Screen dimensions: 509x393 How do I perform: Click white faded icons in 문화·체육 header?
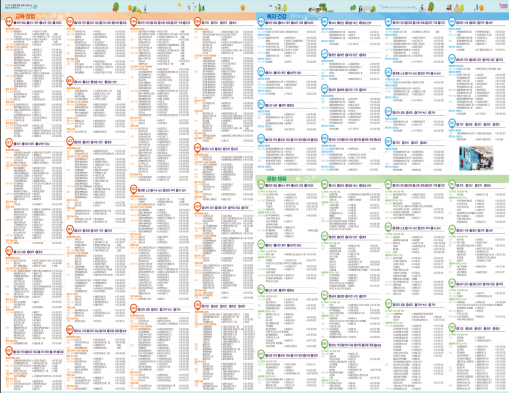pyautogui.click(x=305, y=179)
